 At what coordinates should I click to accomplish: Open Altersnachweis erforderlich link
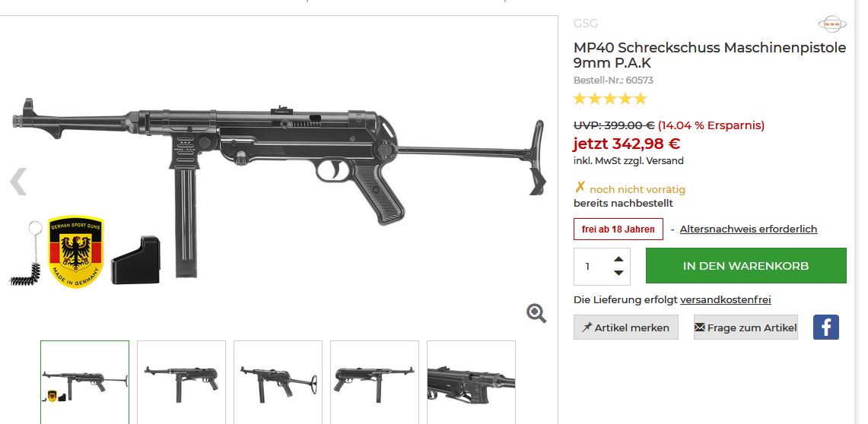point(748,229)
